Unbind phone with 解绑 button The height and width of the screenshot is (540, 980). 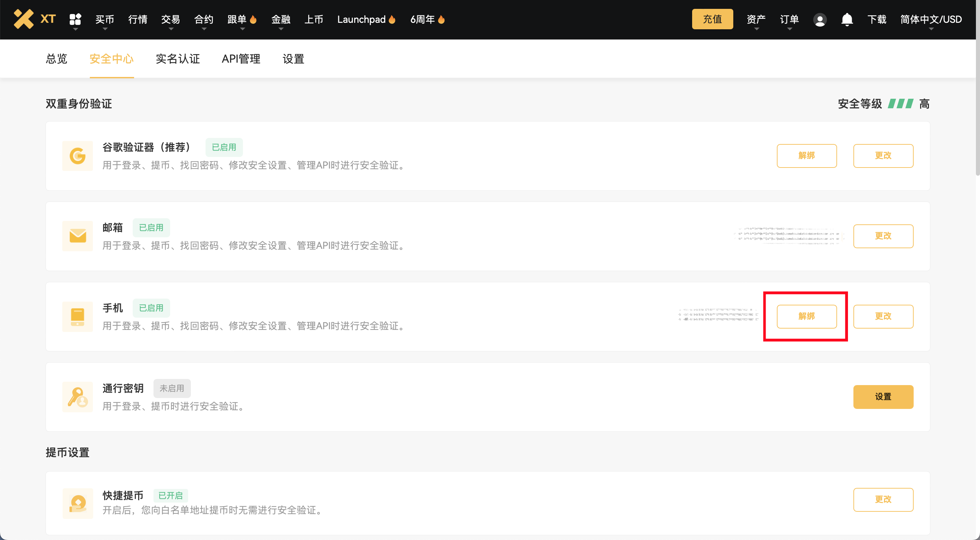806,316
